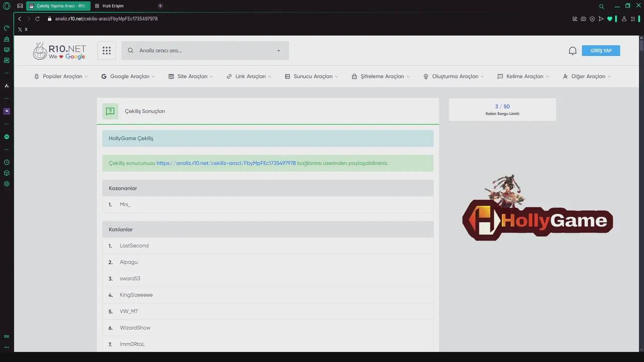The image size is (644, 362).
Task: Click the send/flow arrow icon in toolbar
Action: pos(601,19)
